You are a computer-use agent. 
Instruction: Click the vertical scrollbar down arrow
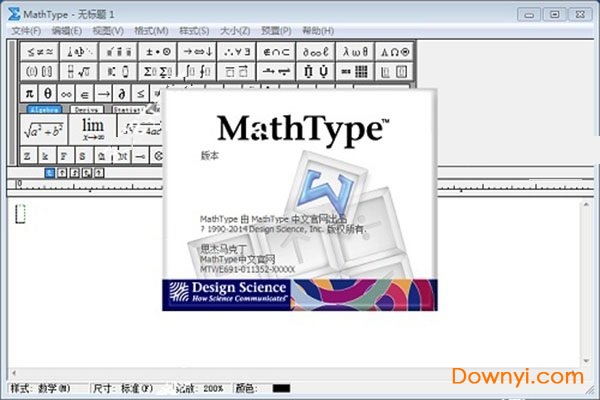click(x=586, y=361)
